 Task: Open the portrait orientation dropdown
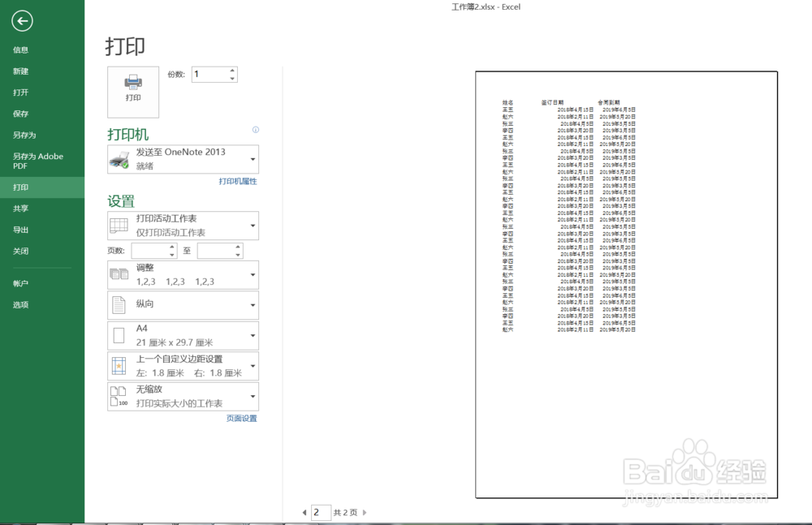click(183, 305)
